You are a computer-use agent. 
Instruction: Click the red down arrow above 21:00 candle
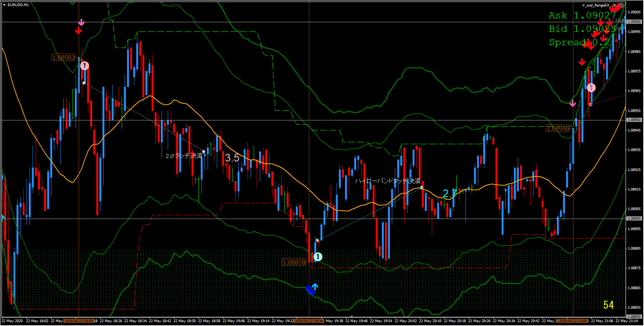pos(582,62)
